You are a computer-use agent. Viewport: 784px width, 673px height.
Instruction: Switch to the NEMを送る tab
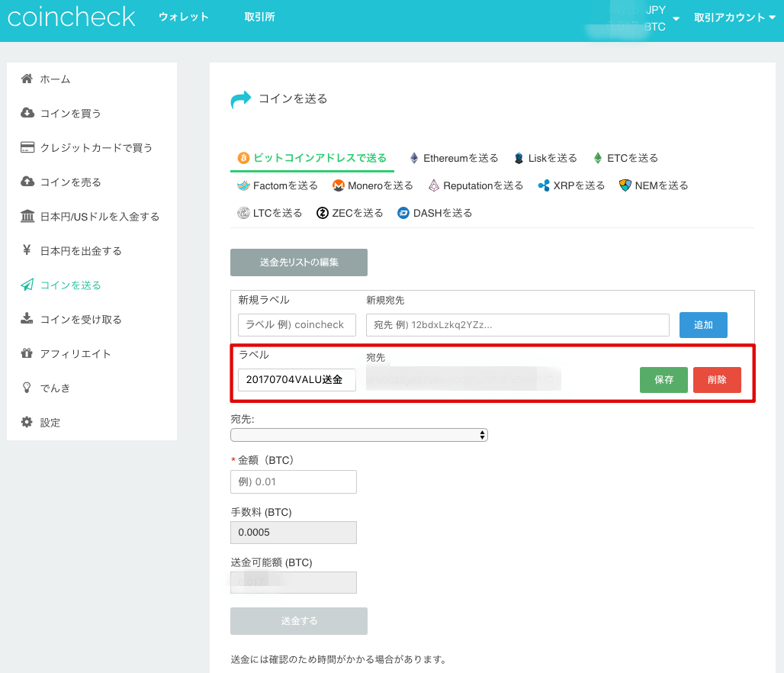coord(654,185)
